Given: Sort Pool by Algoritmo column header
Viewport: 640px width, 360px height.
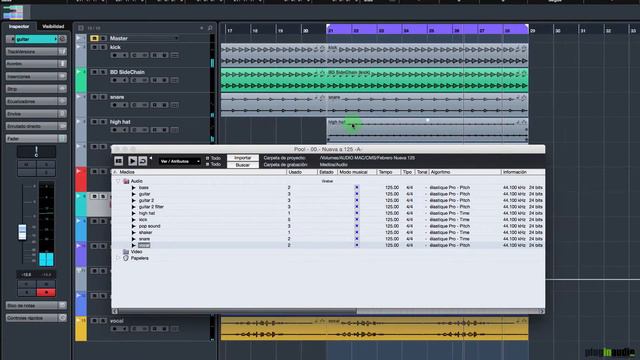Looking at the screenshot, I should tap(464, 172).
